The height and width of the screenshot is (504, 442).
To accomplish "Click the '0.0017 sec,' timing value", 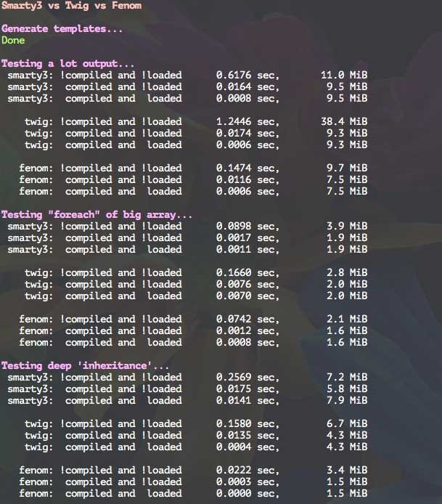I will coord(247,238).
